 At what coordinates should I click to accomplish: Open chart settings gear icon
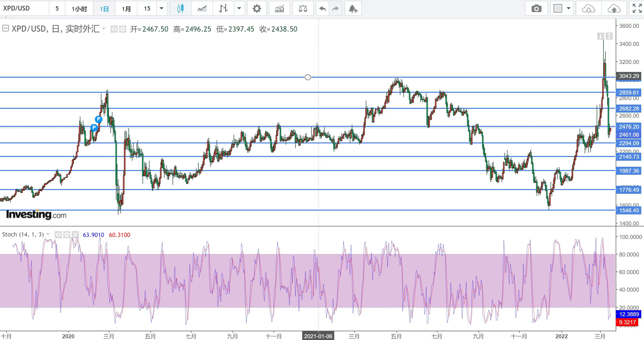point(257,9)
